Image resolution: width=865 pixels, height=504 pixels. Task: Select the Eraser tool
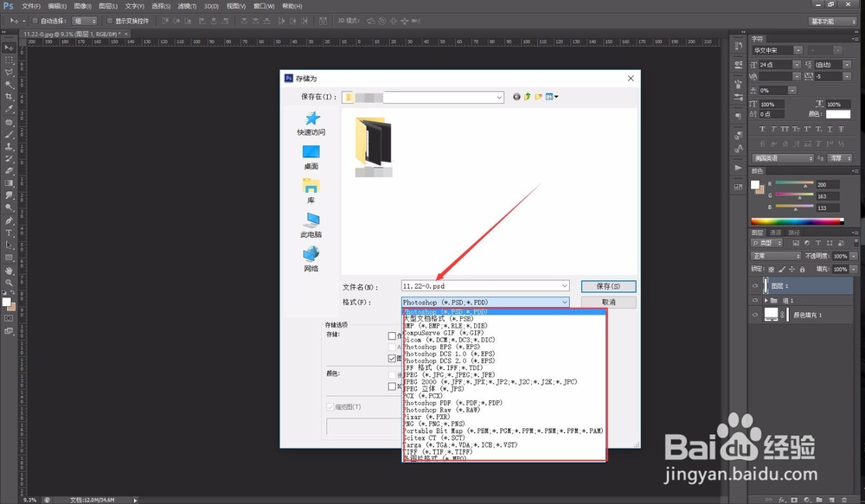click(x=9, y=171)
